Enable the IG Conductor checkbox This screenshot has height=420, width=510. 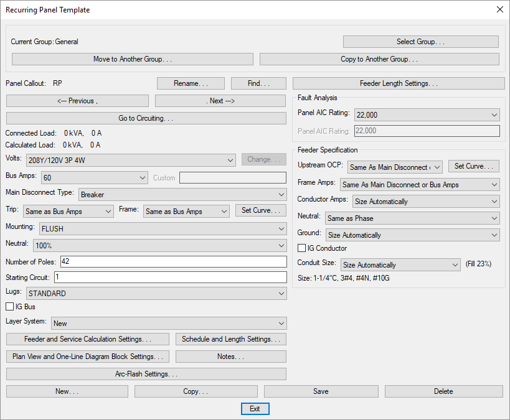(x=301, y=248)
